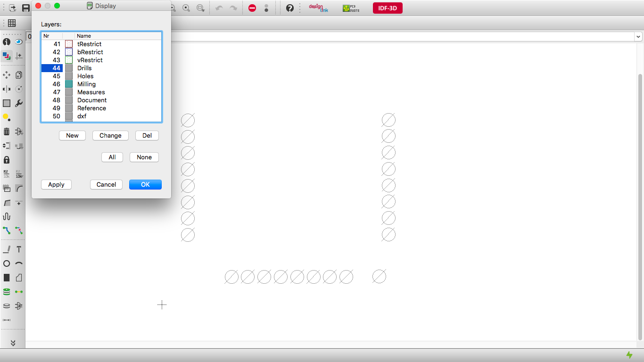This screenshot has width=644, height=362.
Task: Sort layers by the Name column header
Action: coord(118,36)
